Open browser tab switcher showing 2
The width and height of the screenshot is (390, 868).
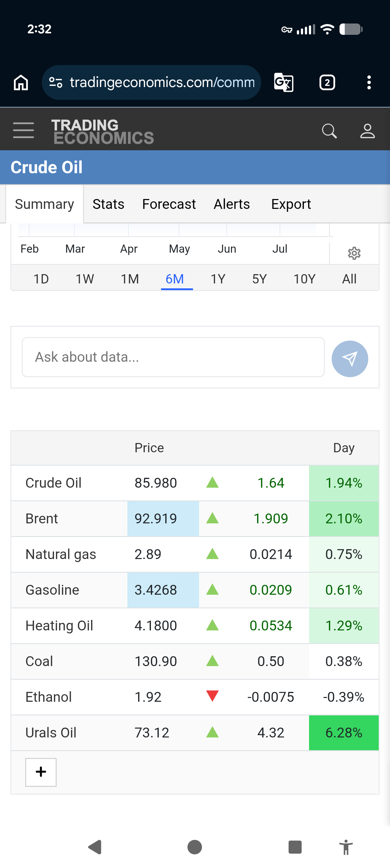click(x=327, y=83)
